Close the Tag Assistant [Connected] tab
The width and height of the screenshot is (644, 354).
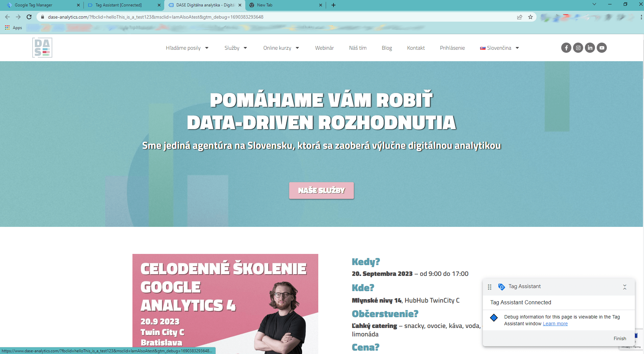point(159,5)
